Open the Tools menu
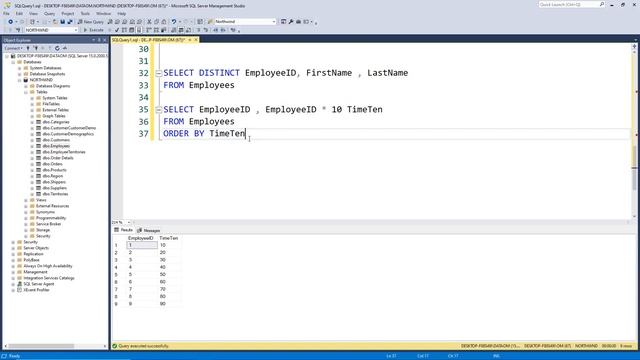The image size is (640, 360). (x=85, y=13)
